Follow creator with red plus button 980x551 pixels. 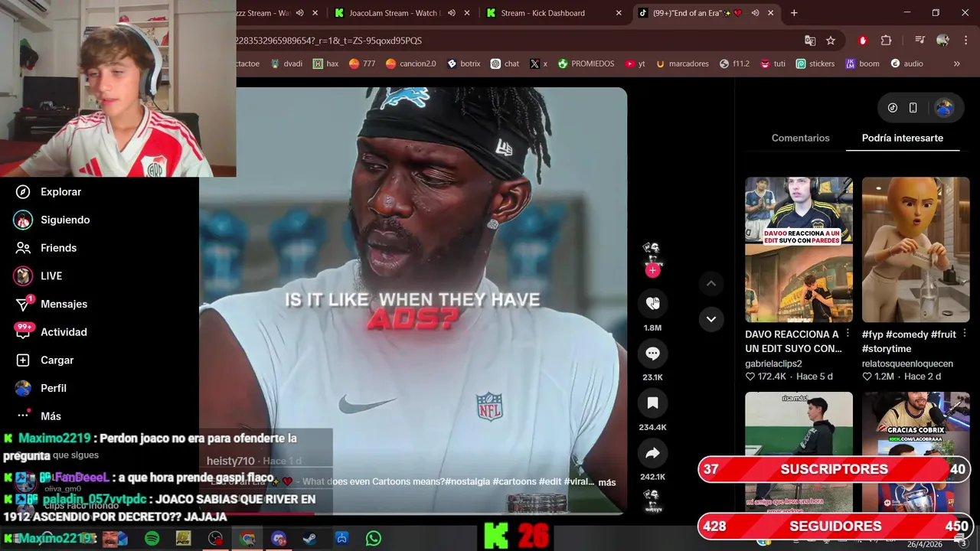click(652, 270)
